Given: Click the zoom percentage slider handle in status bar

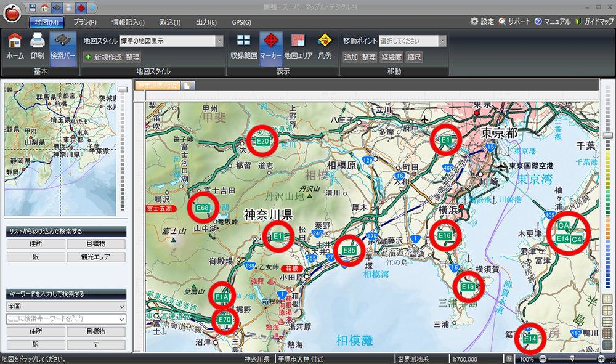Looking at the screenshot, I should [x=572, y=358].
